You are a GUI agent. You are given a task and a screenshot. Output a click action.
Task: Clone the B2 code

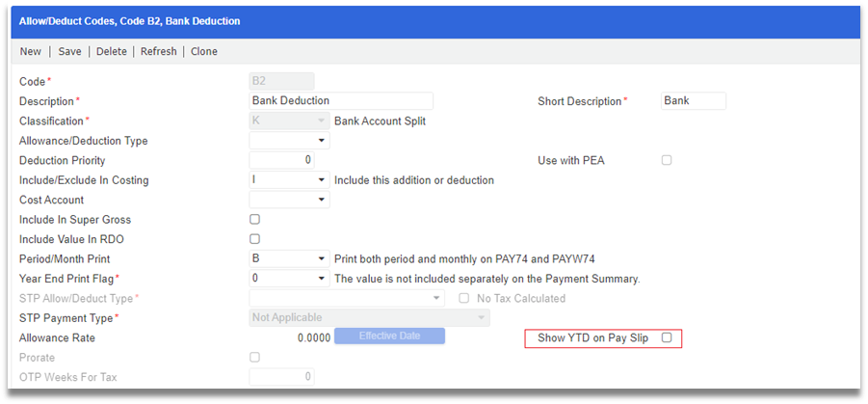203,51
